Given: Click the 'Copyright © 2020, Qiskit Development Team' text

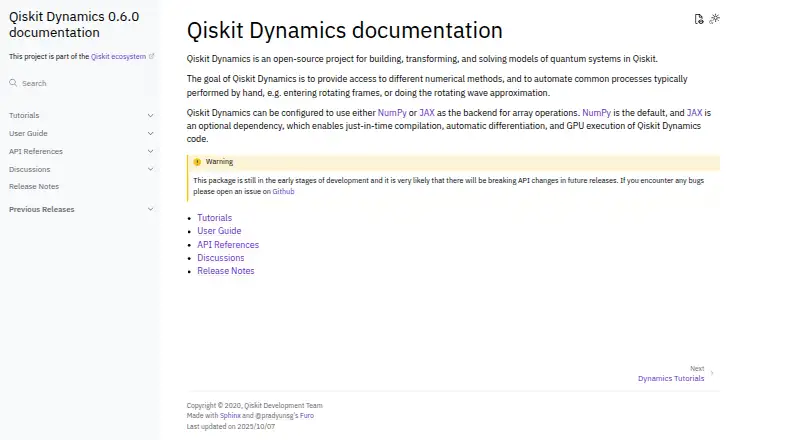Looking at the screenshot, I should (255, 405).
